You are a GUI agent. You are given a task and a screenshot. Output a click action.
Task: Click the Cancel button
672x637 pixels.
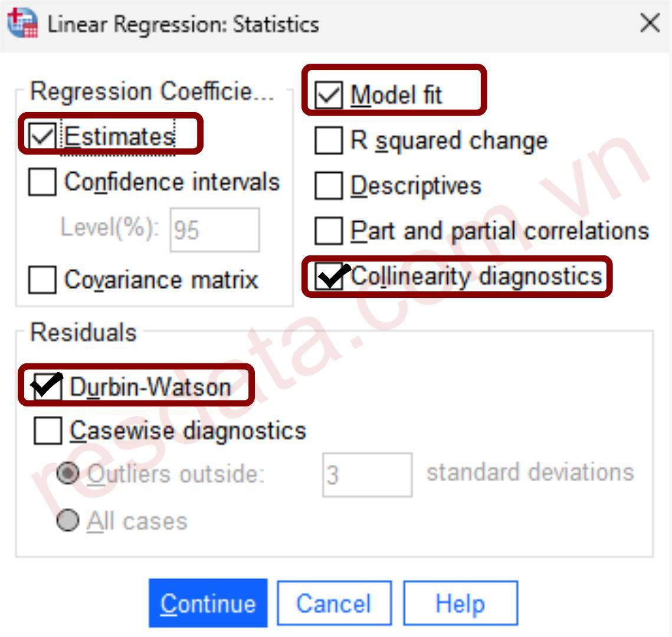click(334, 603)
